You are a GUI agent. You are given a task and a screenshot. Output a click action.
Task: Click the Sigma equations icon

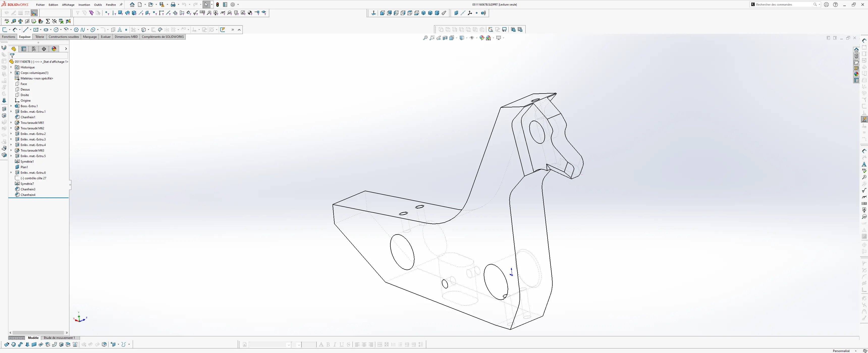point(48,21)
